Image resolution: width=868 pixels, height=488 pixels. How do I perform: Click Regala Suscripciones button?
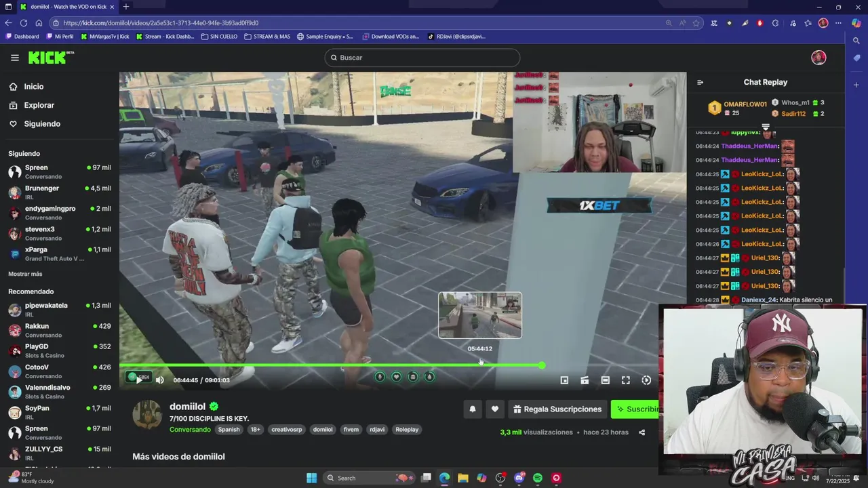[557, 409]
